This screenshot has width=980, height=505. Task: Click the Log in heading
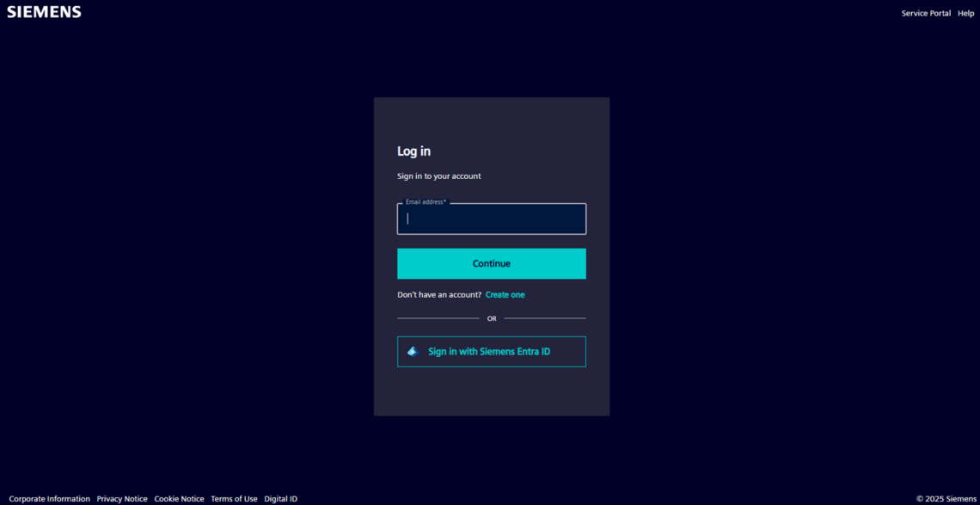pyautogui.click(x=413, y=151)
